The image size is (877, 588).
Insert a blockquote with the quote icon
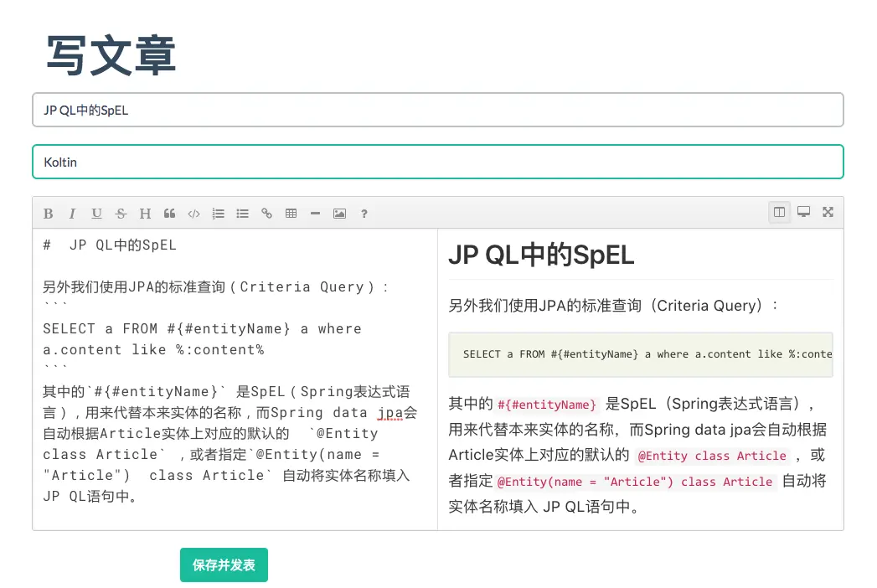169,213
